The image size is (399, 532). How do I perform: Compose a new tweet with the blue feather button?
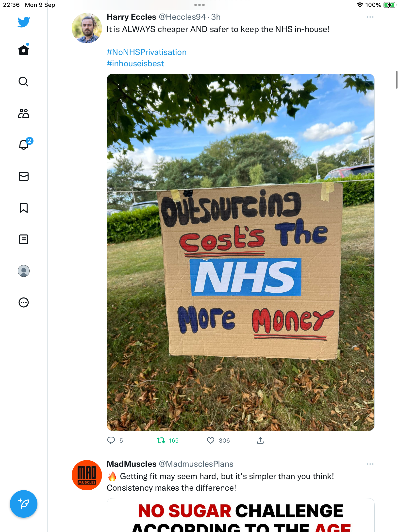click(x=24, y=504)
